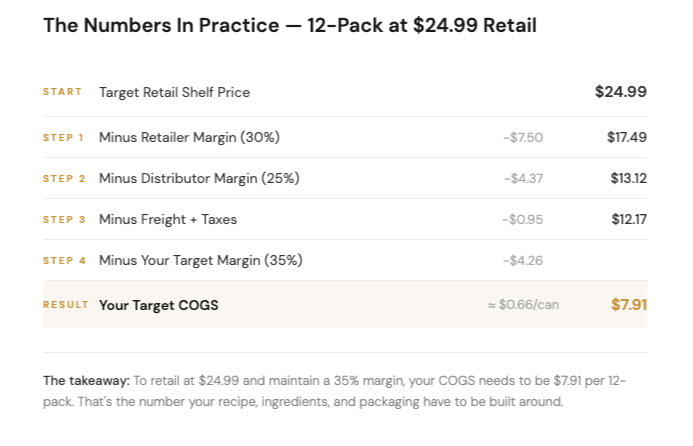Click the -$7.50 deduction amount
Image resolution: width=693 pixels, height=446 pixels.
tap(523, 137)
